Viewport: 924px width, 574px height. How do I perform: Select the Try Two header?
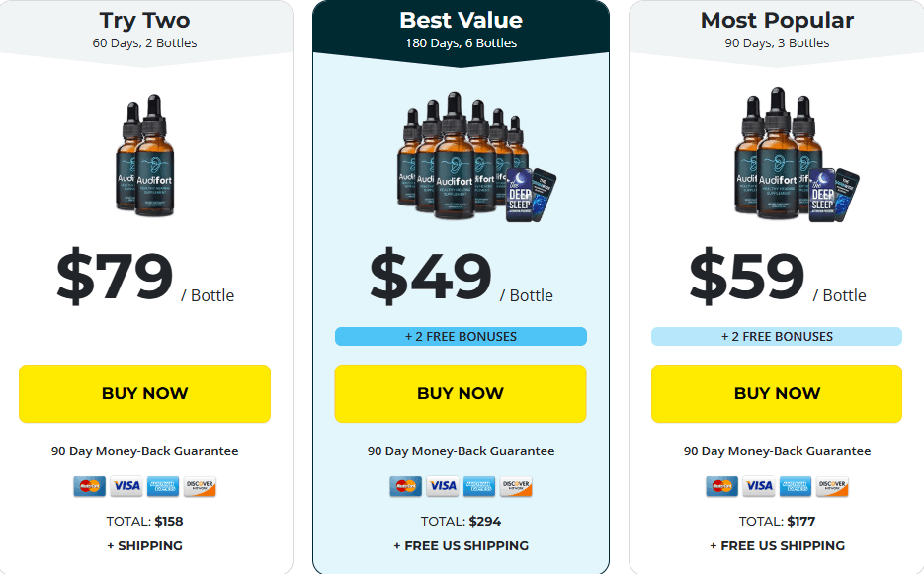coord(145,30)
